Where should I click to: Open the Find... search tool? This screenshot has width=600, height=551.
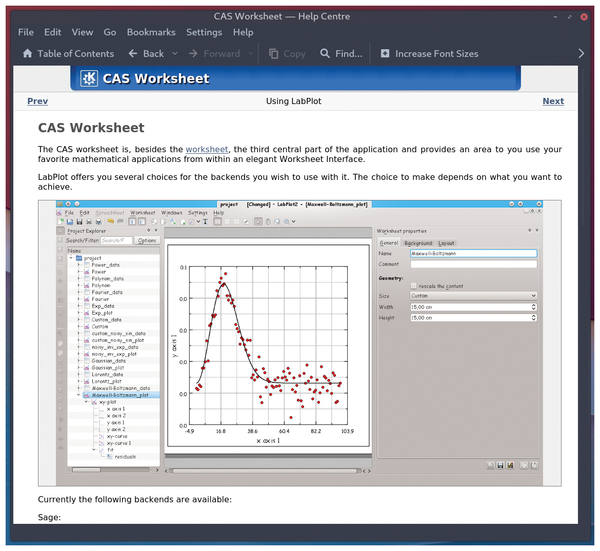tap(341, 54)
